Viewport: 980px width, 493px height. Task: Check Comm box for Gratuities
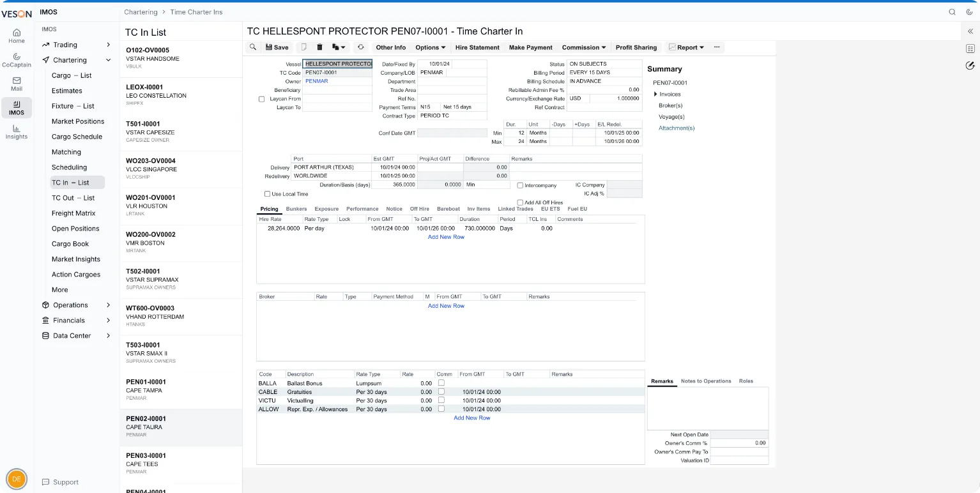441,391
